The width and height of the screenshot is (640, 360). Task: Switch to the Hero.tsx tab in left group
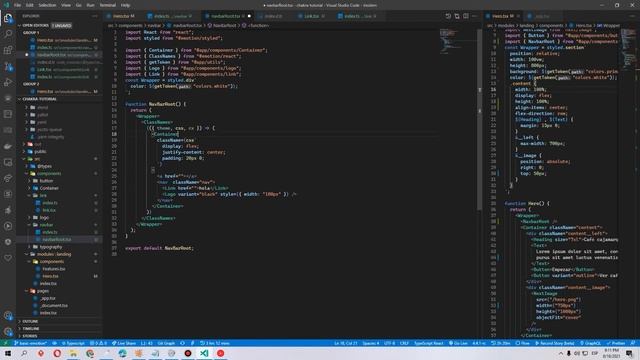click(122, 16)
